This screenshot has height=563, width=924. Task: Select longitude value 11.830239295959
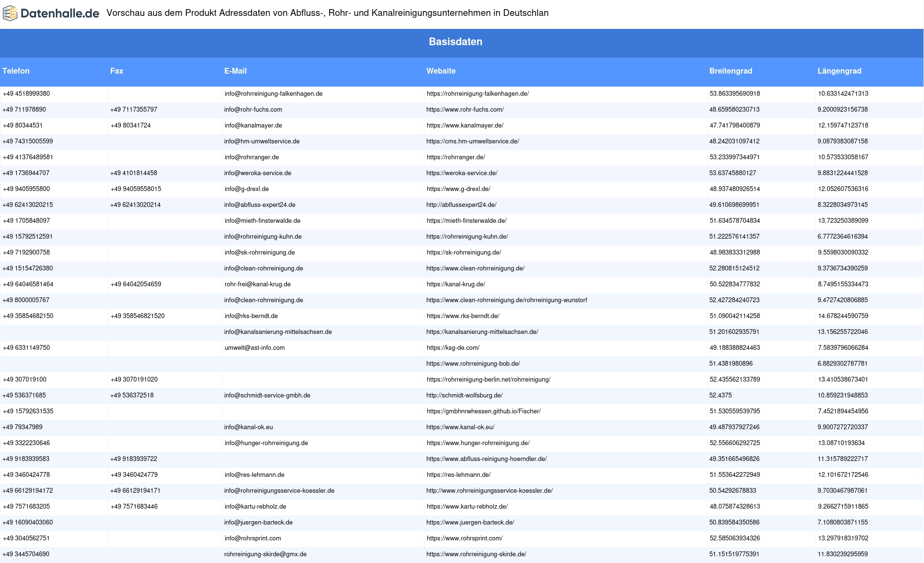tap(843, 554)
